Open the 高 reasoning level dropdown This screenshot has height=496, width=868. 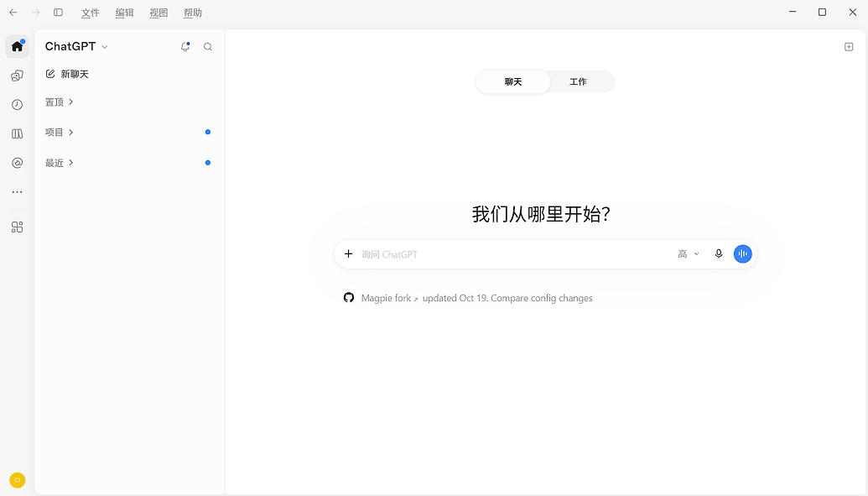pos(688,253)
